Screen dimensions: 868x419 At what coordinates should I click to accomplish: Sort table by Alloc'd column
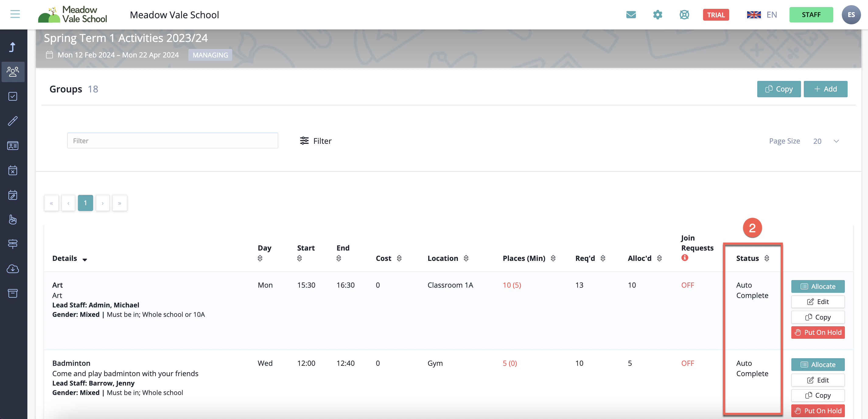(x=660, y=258)
